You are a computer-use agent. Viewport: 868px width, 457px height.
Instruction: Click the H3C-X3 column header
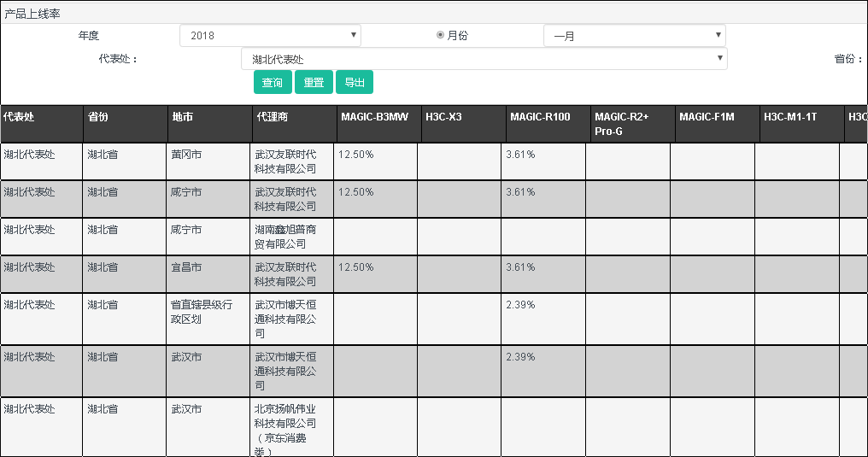(464, 124)
